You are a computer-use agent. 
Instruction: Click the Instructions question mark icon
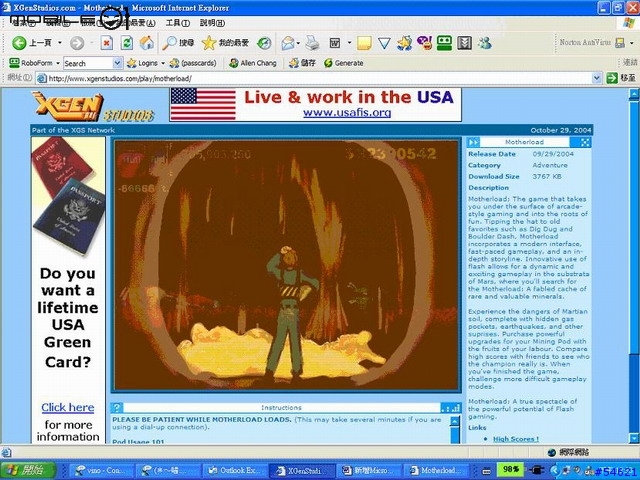click(x=117, y=407)
